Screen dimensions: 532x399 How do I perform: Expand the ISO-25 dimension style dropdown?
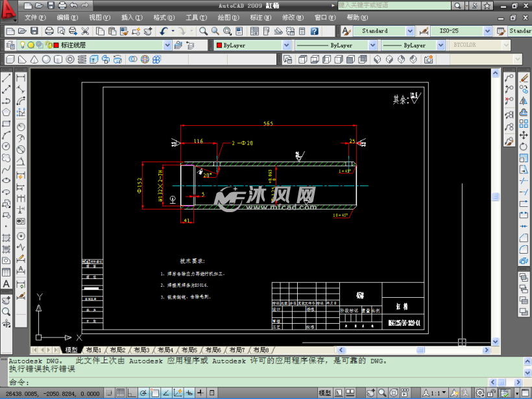[x=487, y=30]
